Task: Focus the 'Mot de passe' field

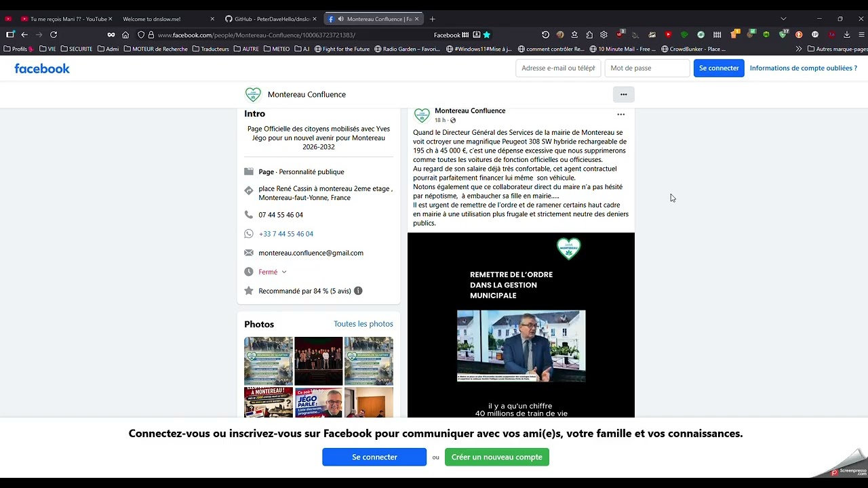Action: click(x=647, y=68)
